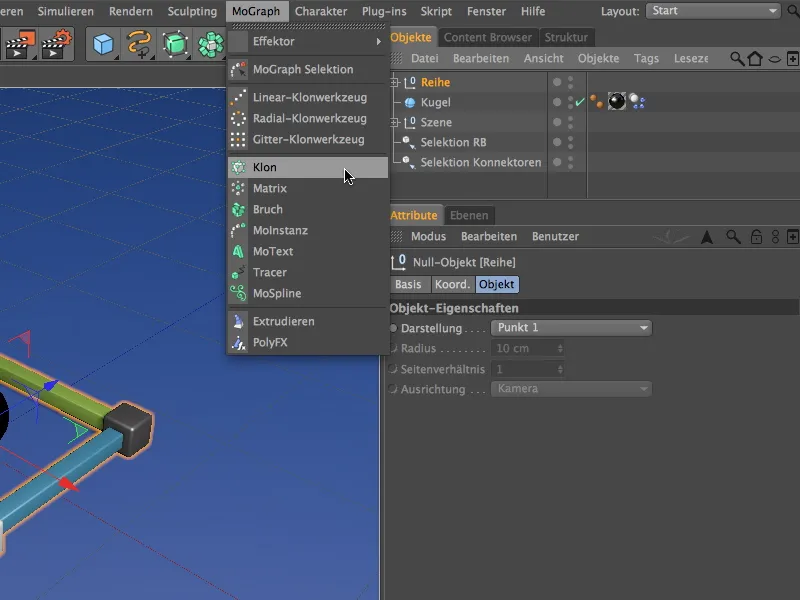The image size is (800, 600).
Task: Open the Koord. attribute tab
Action: tap(452, 284)
